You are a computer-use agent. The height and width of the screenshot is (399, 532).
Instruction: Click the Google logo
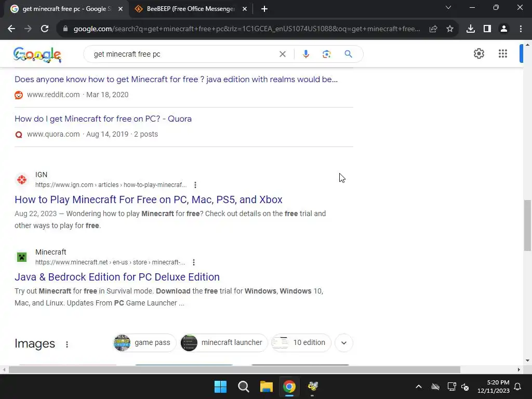pyautogui.click(x=37, y=55)
